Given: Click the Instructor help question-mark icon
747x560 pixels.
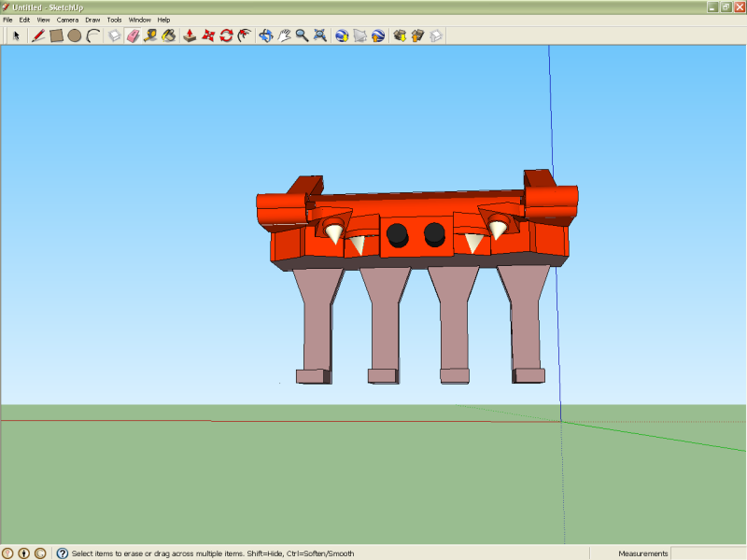Looking at the screenshot, I should (x=63, y=553).
